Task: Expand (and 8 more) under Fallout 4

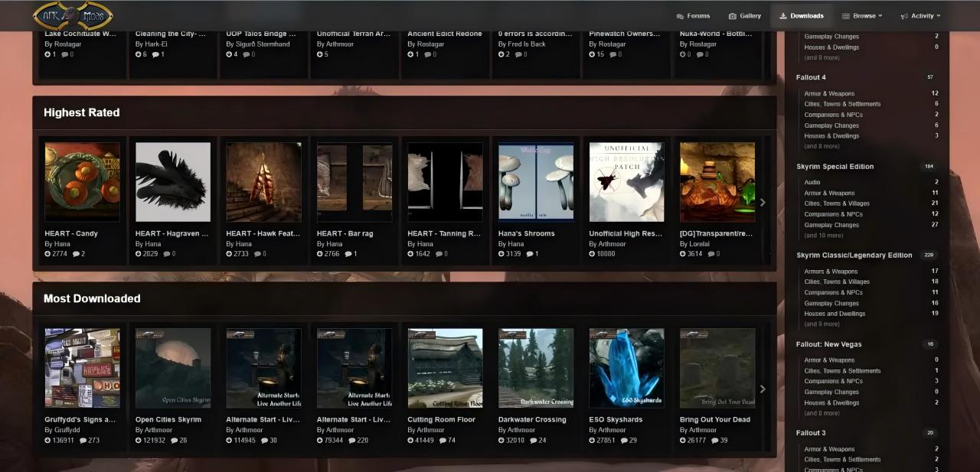Action: pos(822,146)
